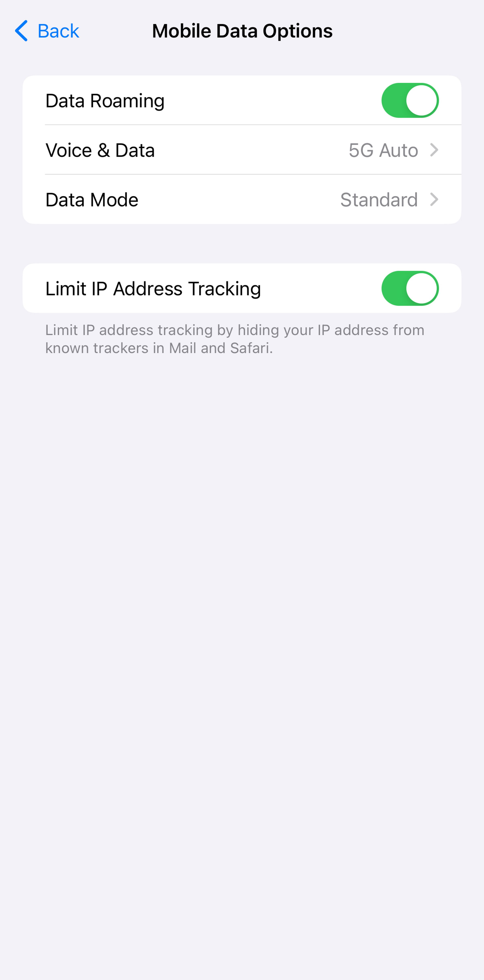Open the chevron next to 5G Auto
The width and height of the screenshot is (484, 980).
(434, 150)
